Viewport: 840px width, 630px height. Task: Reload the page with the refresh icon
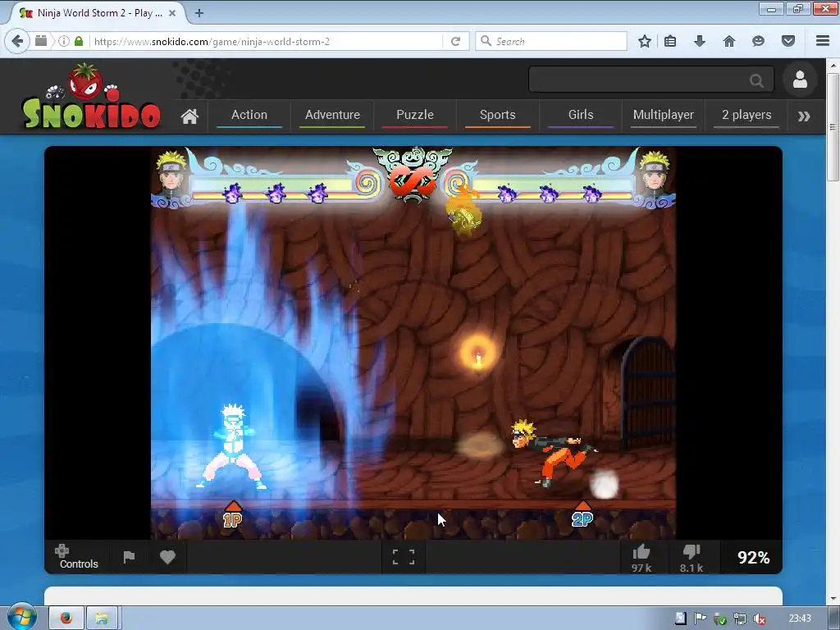coord(455,41)
